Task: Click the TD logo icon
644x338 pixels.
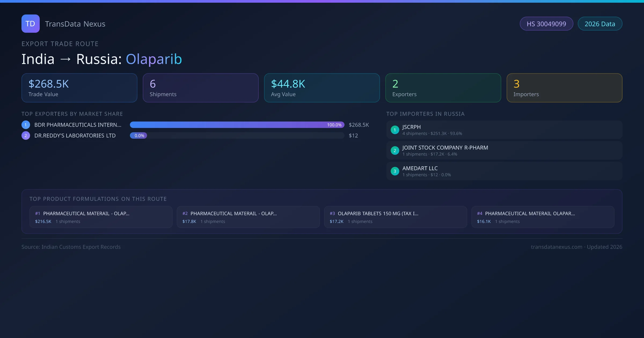Action: pos(30,24)
